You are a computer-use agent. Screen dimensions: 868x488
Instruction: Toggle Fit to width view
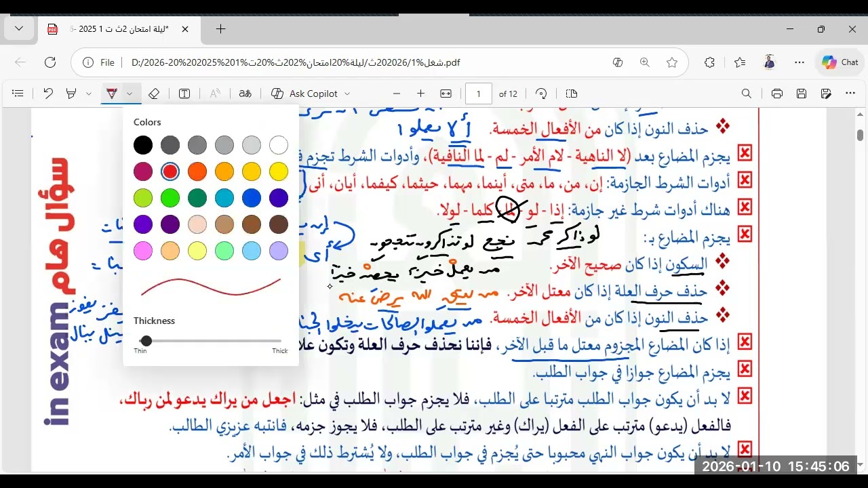click(446, 94)
